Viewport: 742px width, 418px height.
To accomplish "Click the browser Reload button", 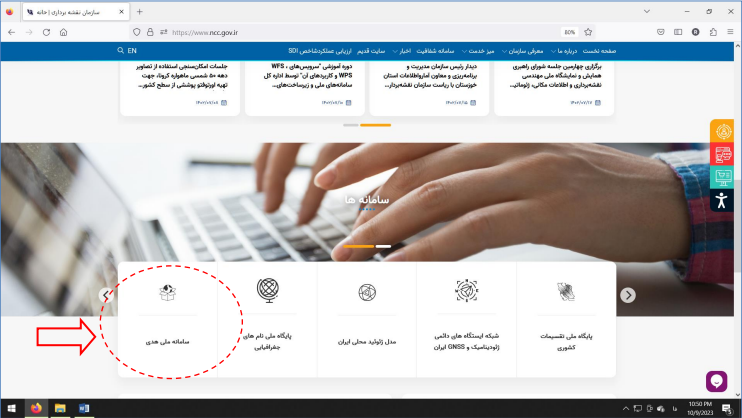I will (x=45, y=32).
